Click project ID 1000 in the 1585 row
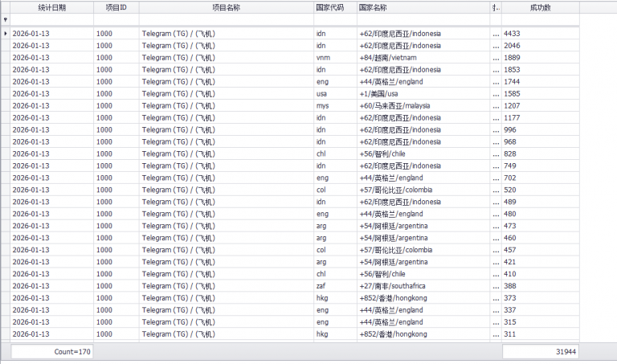This screenshot has width=617, height=364. 116,94
